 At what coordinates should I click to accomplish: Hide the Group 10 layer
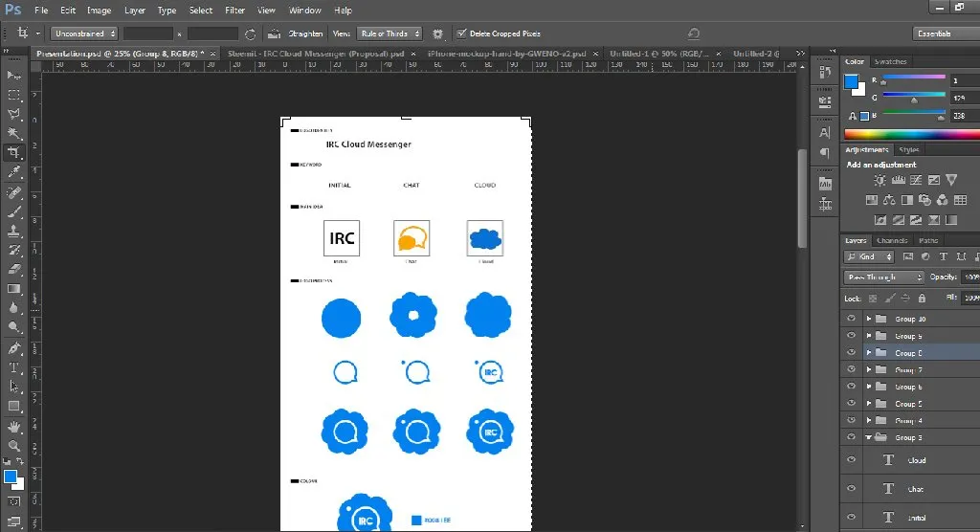coord(851,319)
